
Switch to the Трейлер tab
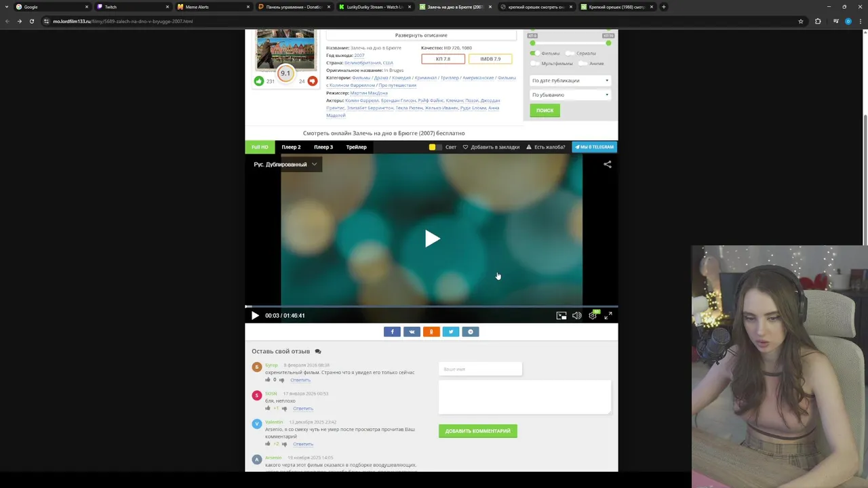point(356,147)
